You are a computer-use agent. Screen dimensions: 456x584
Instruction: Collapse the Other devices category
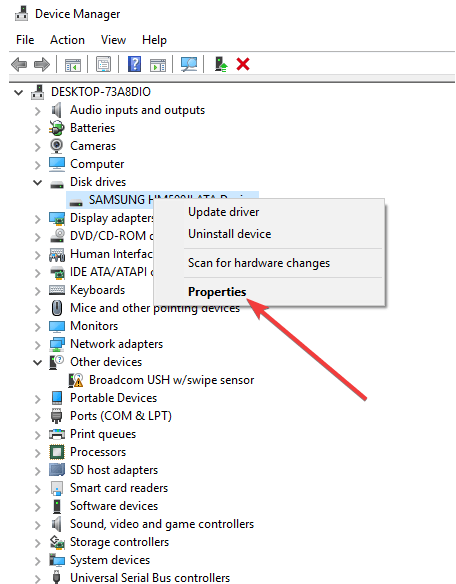point(38,362)
